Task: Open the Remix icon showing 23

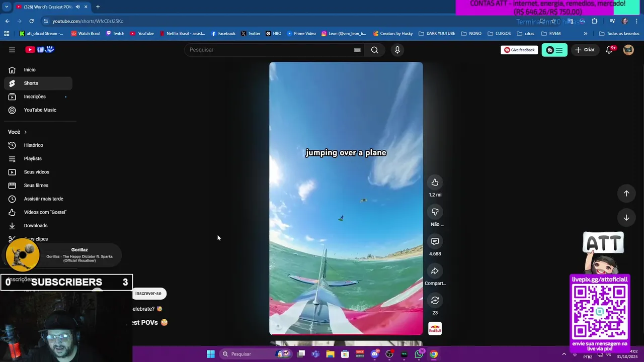Action: [x=435, y=301]
